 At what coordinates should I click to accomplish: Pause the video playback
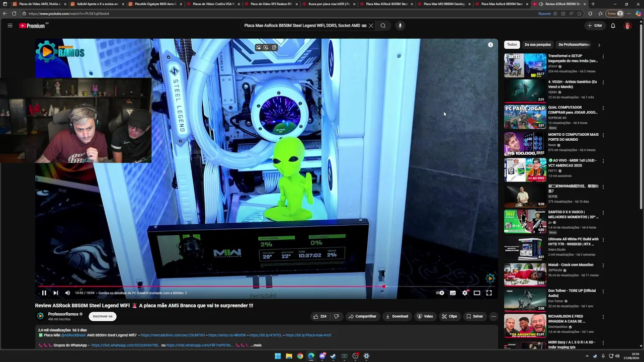pyautogui.click(x=44, y=293)
